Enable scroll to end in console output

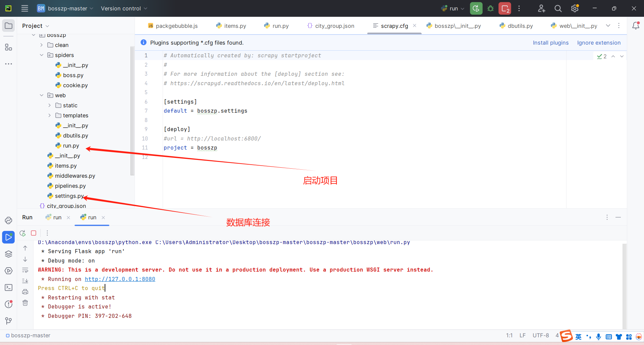coord(25,281)
